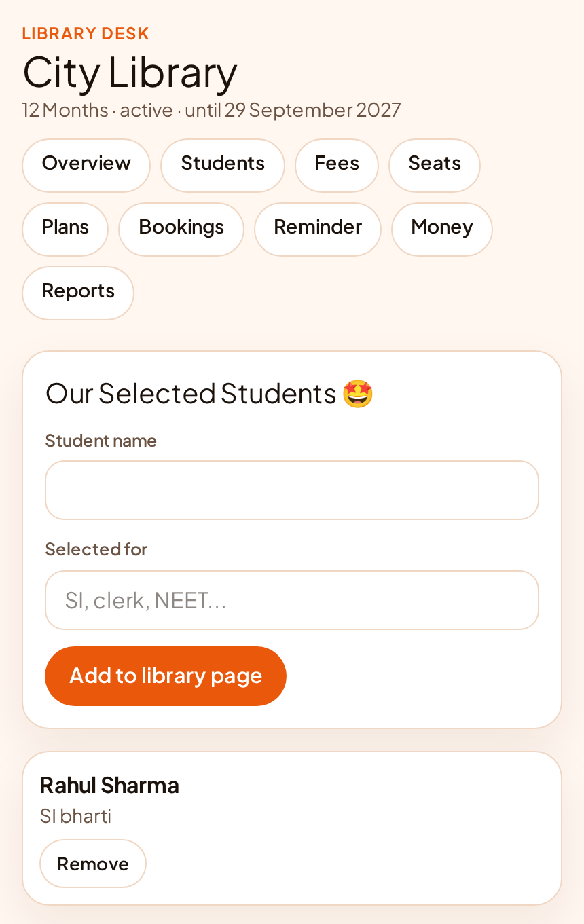Click the LIBRARY DESK label

pos(86,33)
